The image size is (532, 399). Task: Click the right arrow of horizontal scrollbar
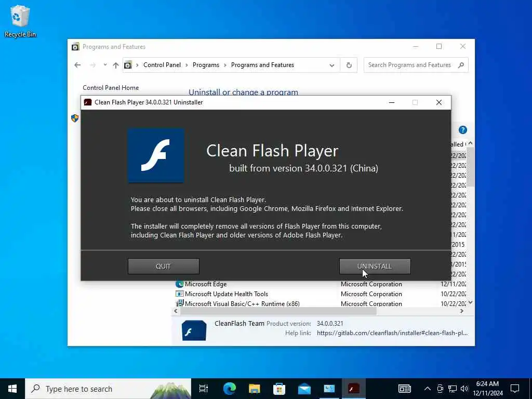point(462,311)
